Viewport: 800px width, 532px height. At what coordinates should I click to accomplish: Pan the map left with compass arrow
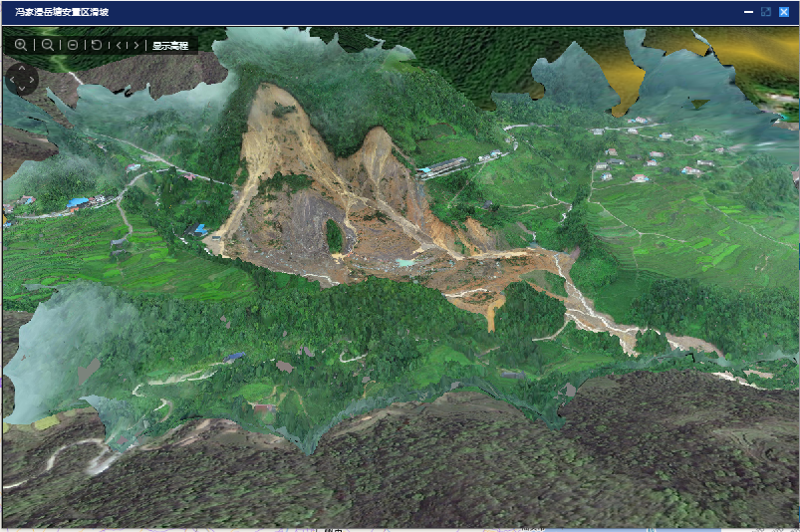(x=12, y=79)
